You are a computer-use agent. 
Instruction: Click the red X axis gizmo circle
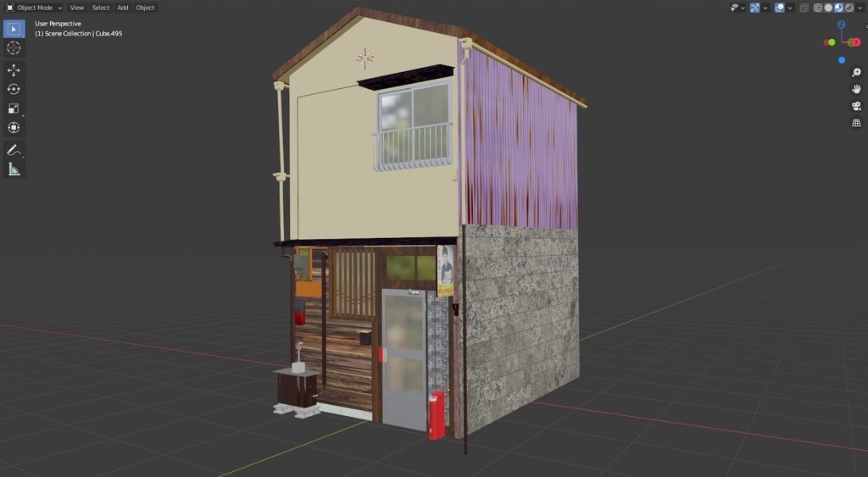click(x=856, y=42)
